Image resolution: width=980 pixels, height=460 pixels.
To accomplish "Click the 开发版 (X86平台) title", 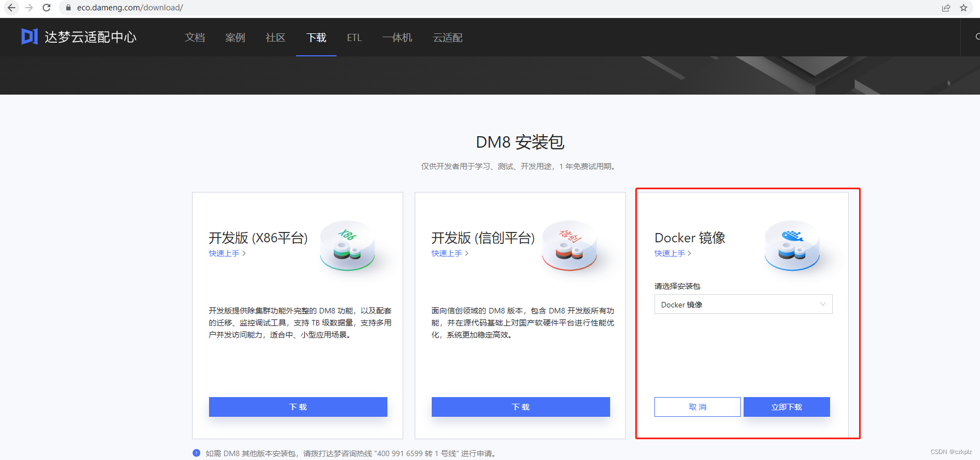I will 258,238.
